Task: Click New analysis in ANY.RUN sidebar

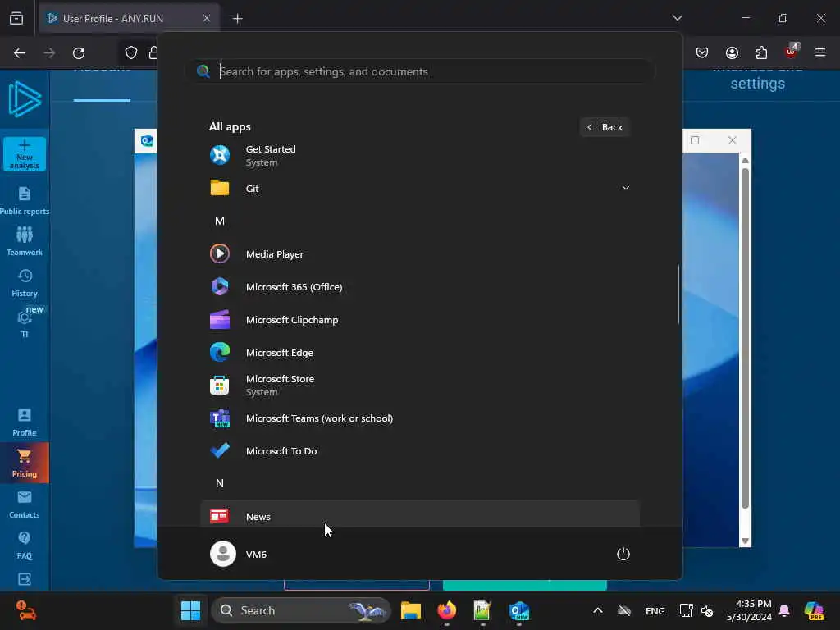Action: pos(25,154)
